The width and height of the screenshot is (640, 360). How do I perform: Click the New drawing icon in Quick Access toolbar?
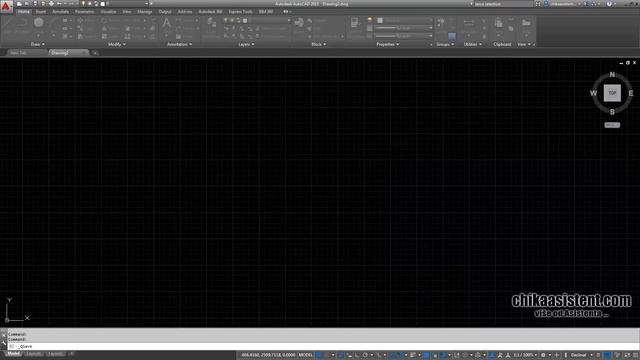click(19, 4)
